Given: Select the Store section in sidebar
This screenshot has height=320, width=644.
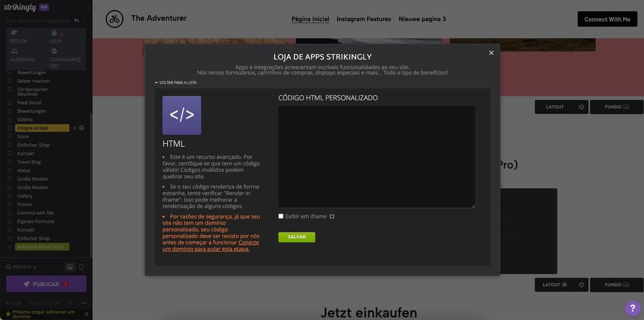Looking at the screenshot, I should tap(23, 136).
